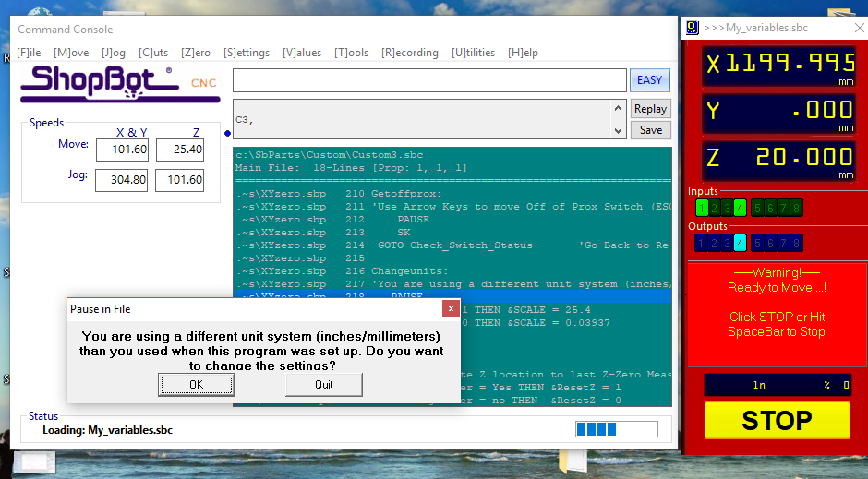Click Input 7 indicator
This screenshot has width=868, height=479.
click(783, 208)
